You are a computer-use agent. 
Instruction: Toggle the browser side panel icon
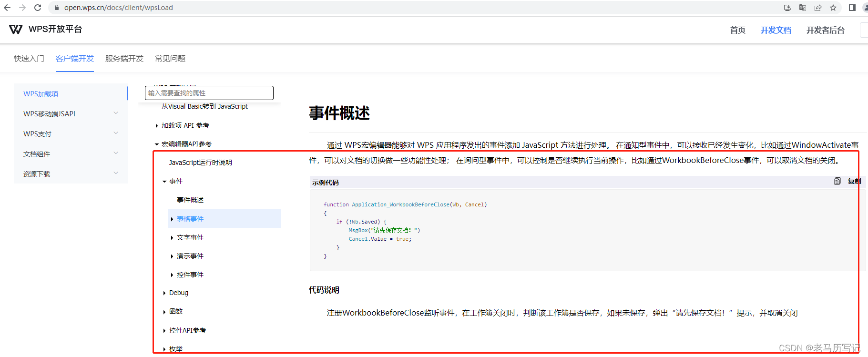pos(852,8)
